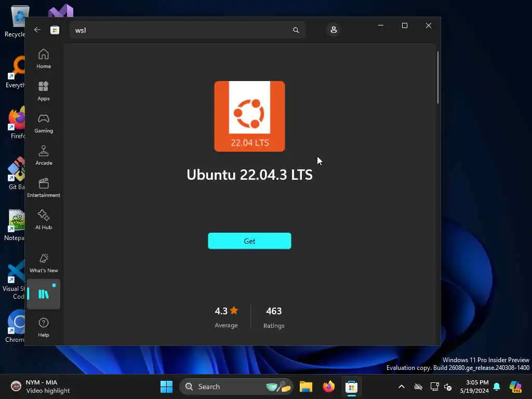Image resolution: width=532 pixels, height=399 pixels.
Task: Open NYM - MIA video highlight widget
Action: pos(39,387)
